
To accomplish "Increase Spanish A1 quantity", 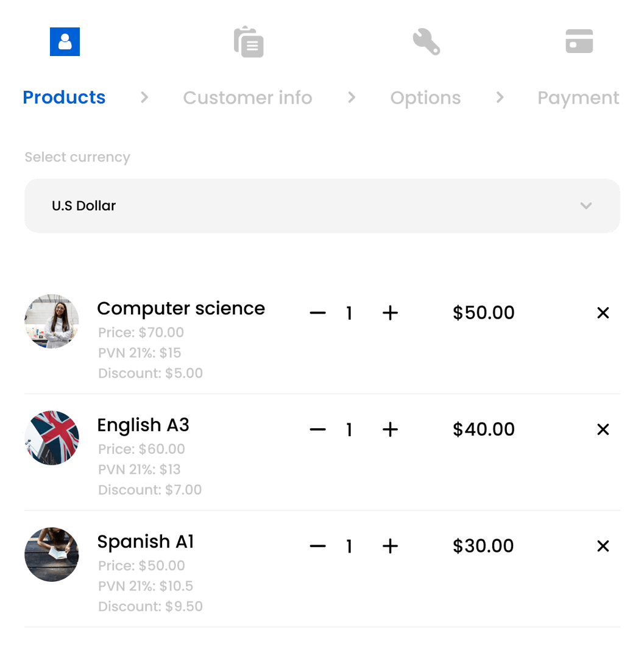I will point(390,546).
